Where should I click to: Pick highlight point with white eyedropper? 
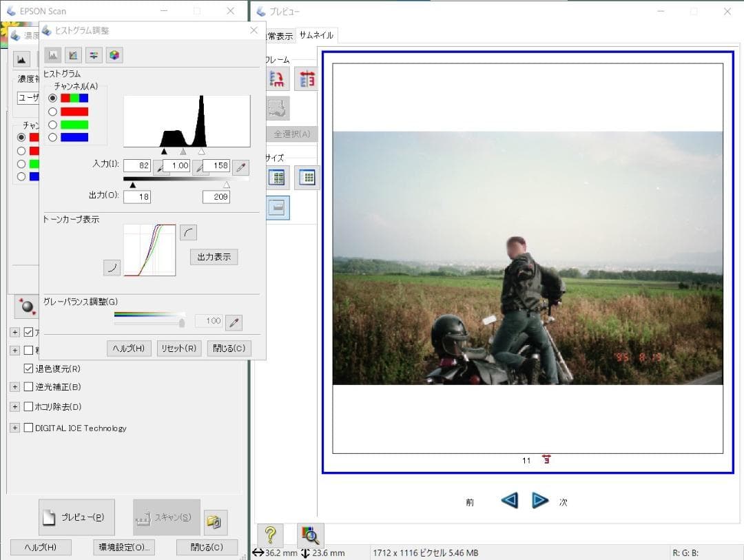[x=240, y=166]
